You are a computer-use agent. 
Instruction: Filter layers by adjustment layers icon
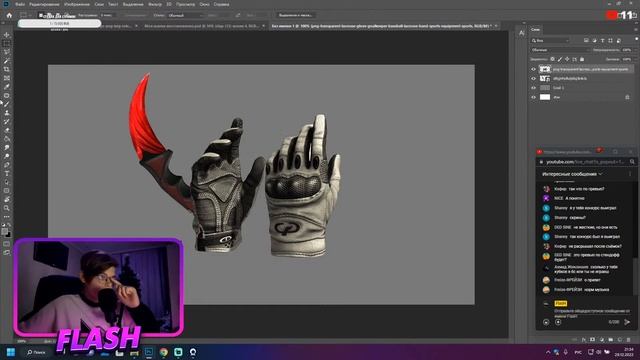pos(594,40)
